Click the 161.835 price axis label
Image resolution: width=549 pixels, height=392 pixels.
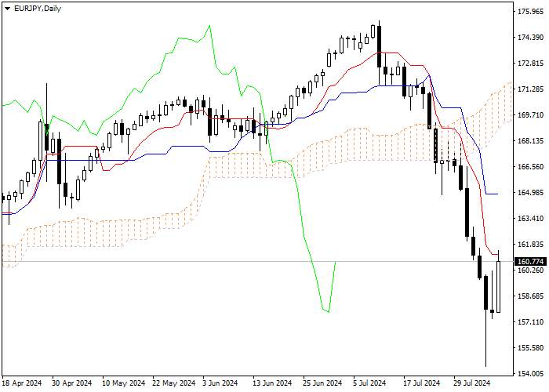[x=530, y=245]
